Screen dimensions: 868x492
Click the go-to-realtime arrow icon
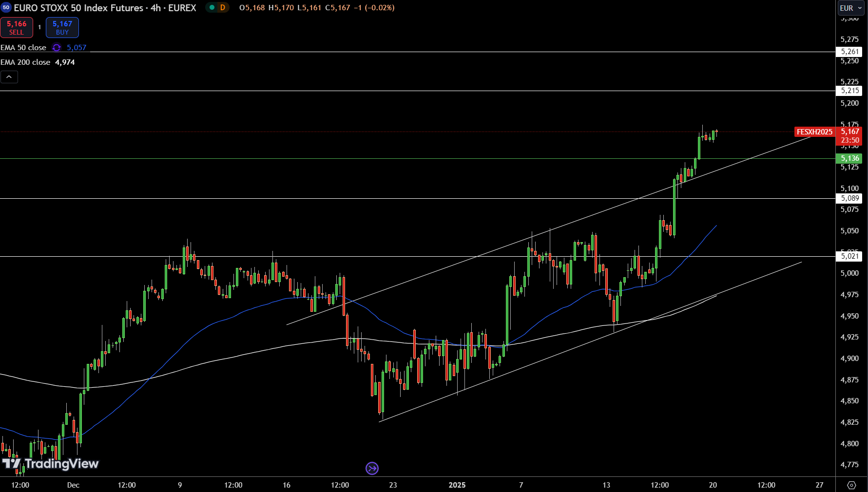pos(372,469)
